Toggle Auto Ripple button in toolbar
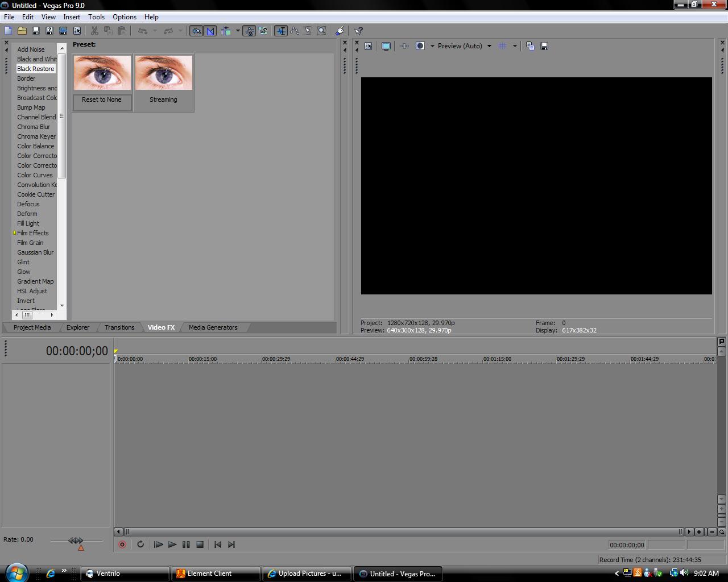The image size is (728, 582). coord(226,31)
